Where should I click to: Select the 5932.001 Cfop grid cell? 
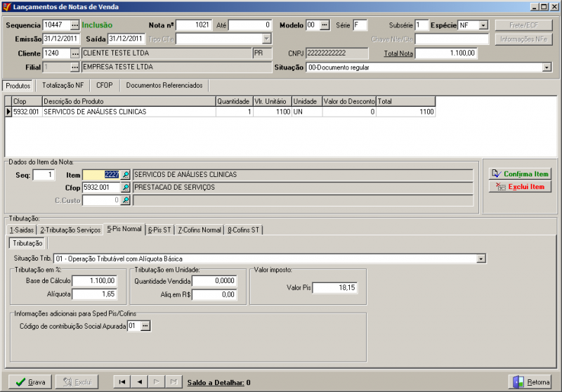pyautogui.click(x=27, y=112)
